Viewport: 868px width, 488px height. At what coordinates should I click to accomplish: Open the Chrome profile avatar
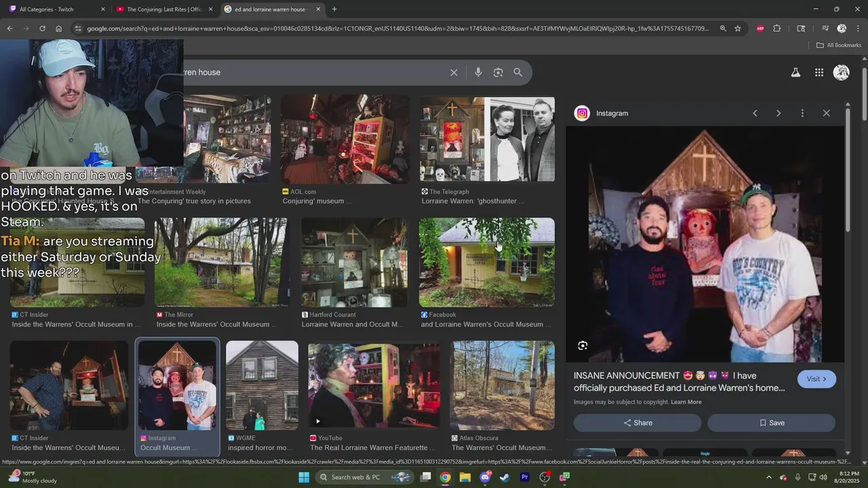(x=842, y=28)
